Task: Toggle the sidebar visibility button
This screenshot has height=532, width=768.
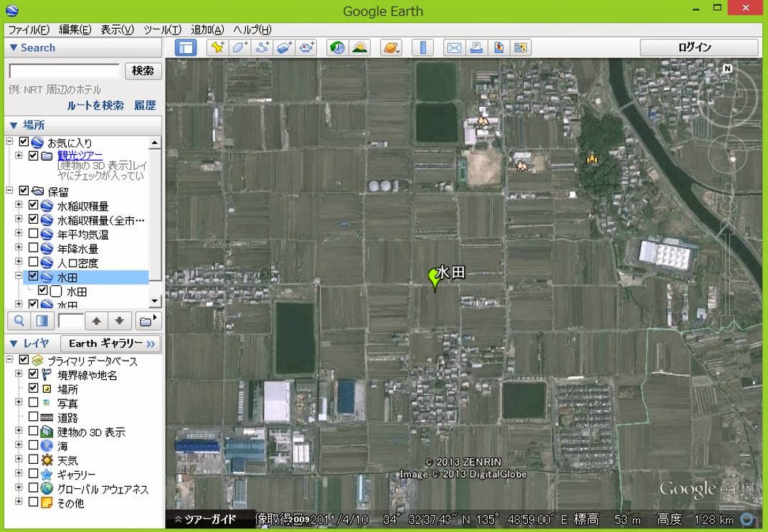Action: (186, 47)
